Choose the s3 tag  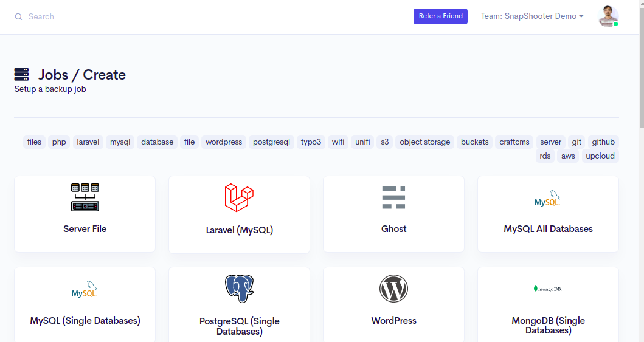click(384, 142)
